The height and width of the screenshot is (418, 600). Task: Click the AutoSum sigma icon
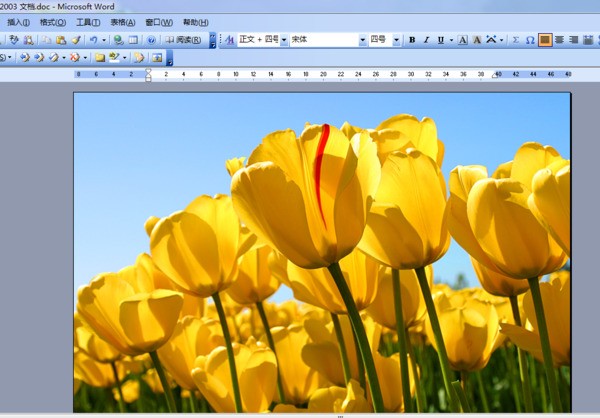coord(516,40)
